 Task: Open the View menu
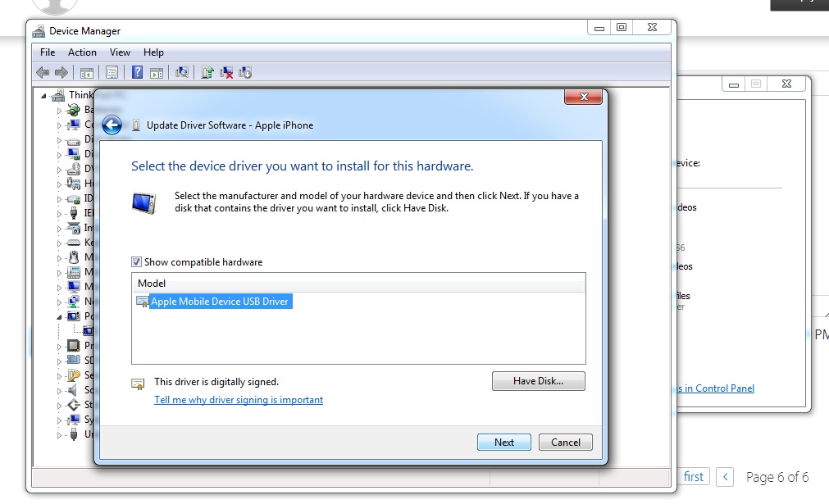(120, 52)
